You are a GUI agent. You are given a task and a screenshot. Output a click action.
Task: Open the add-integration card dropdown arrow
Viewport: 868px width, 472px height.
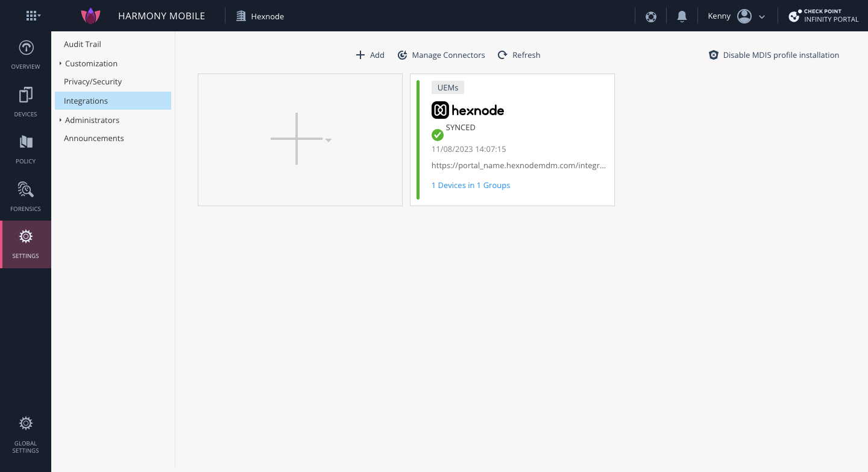tap(329, 140)
